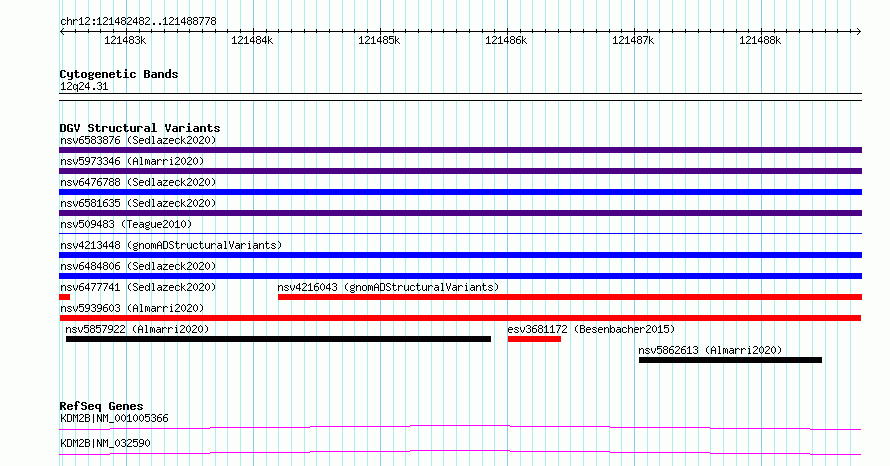Open the nsv5973346 (Almarri2020) variant label
The width and height of the screenshot is (890, 466).
pyautogui.click(x=132, y=161)
